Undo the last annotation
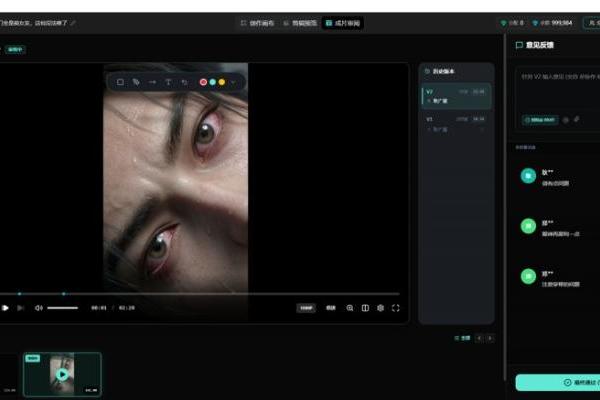 (x=185, y=82)
